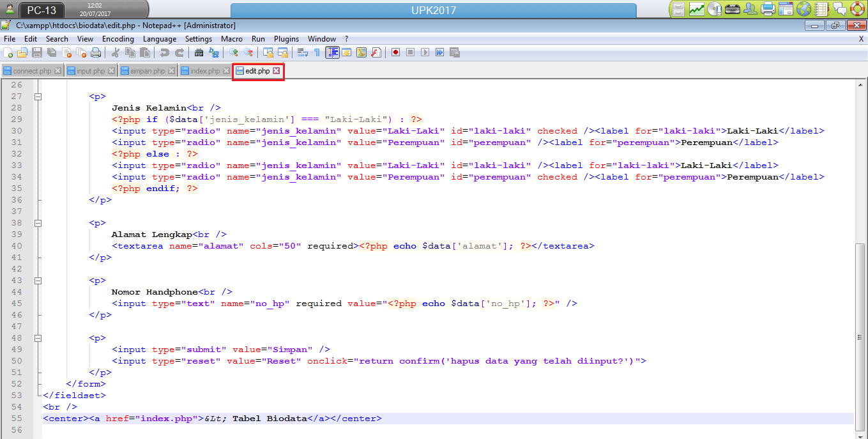Image resolution: width=868 pixels, height=439 pixels.
Task: Close the simpan.php tab with its X
Action: 171,72
